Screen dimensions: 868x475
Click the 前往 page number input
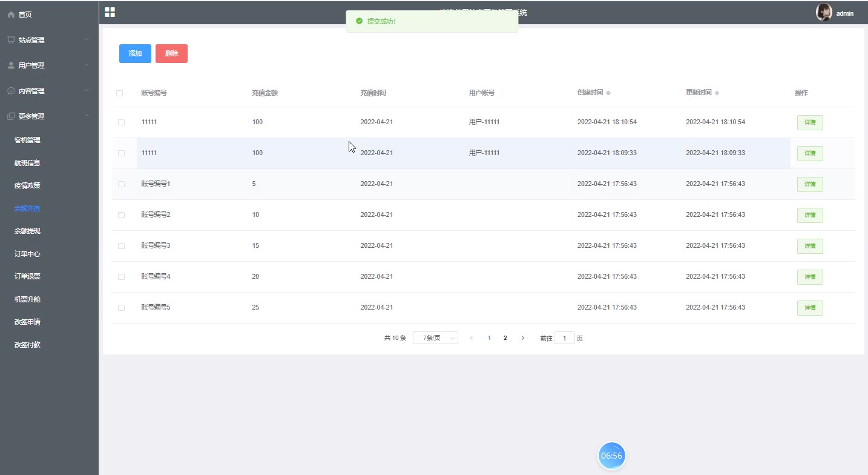(x=564, y=338)
